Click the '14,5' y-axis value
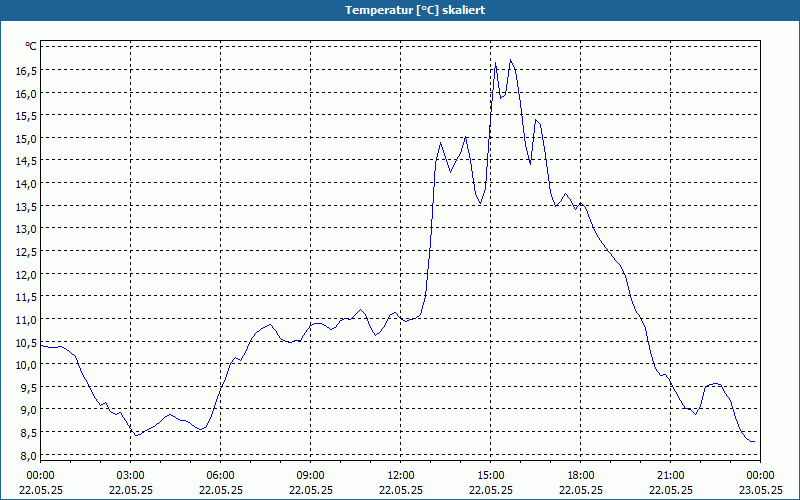Screen dimensions: 800x500 26,161
